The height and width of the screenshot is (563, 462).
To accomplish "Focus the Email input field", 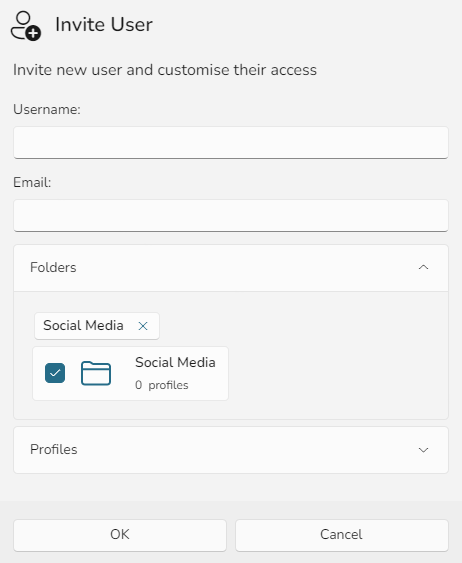I will click(231, 216).
